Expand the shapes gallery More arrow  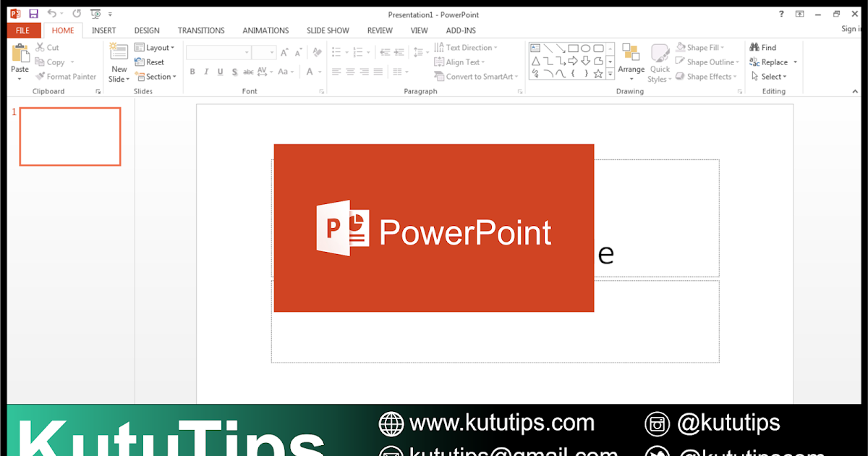click(610, 74)
